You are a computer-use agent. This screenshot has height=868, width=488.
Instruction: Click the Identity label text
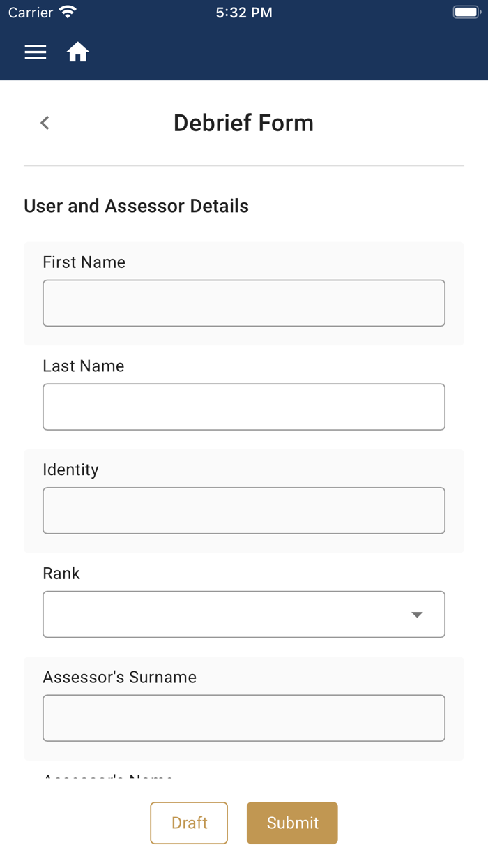70,470
